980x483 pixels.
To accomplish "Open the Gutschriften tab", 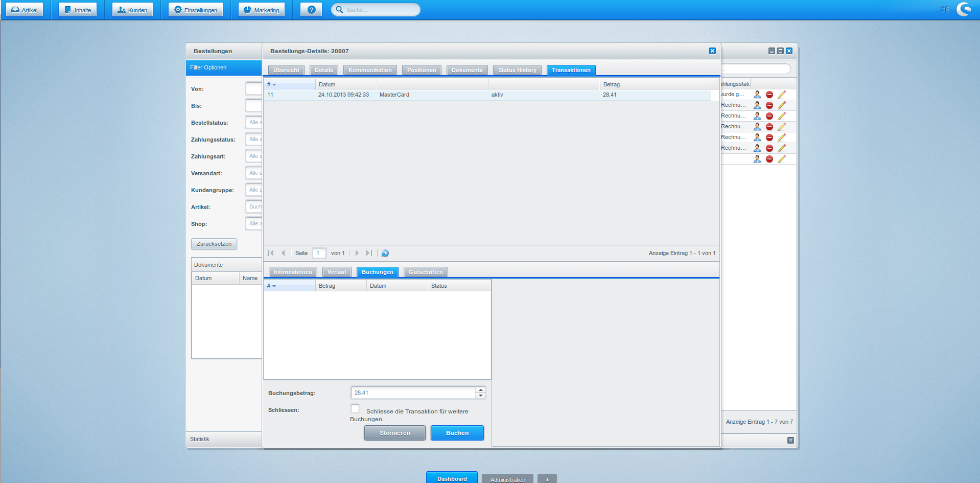I will point(426,272).
